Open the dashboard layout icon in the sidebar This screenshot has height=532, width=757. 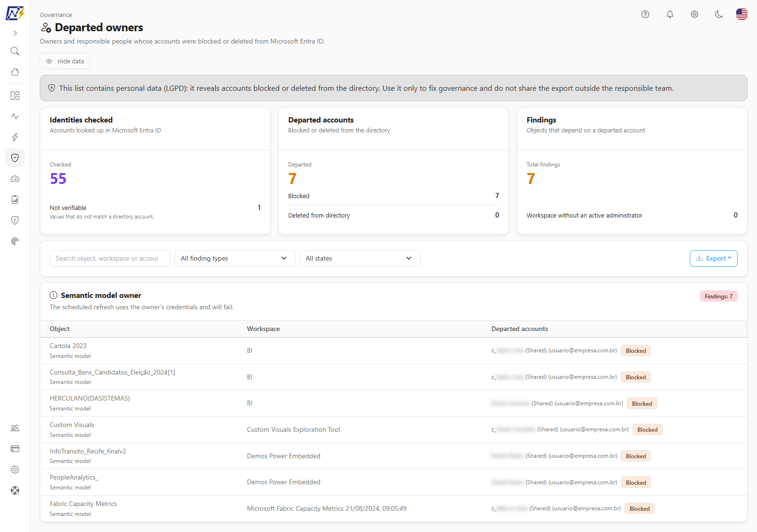[x=15, y=96]
